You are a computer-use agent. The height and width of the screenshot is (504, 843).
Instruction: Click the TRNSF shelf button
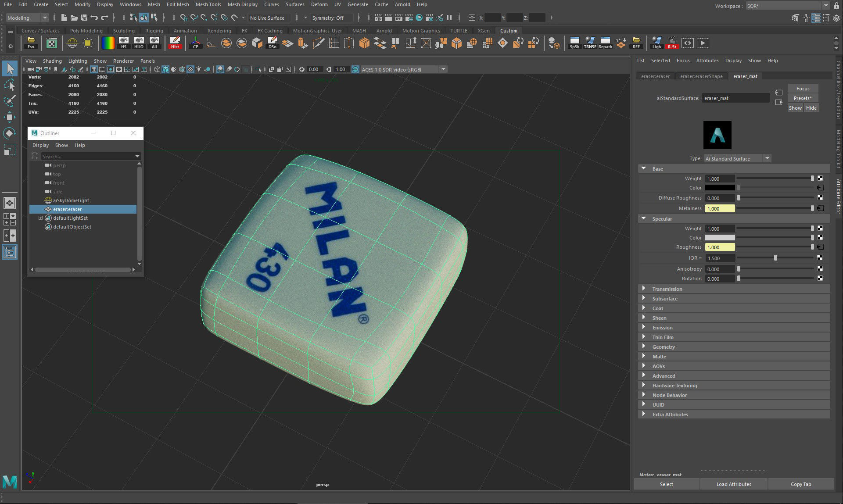(590, 43)
